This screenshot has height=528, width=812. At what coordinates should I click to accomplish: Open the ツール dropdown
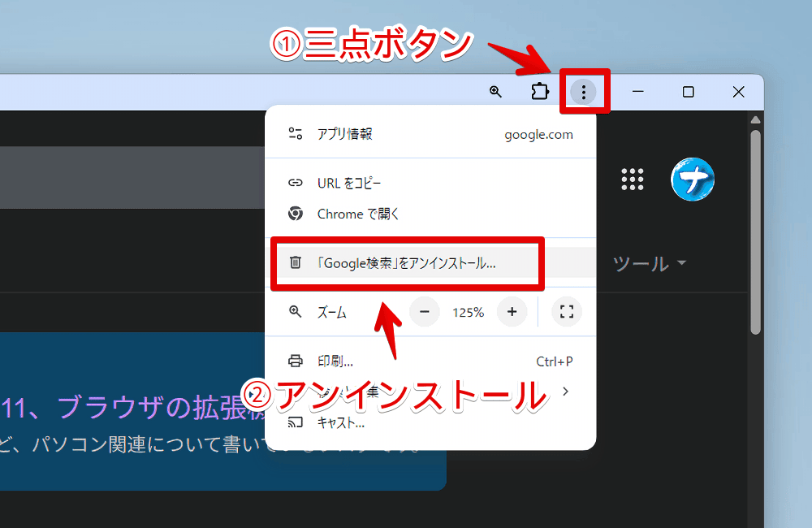click(649, 264)
